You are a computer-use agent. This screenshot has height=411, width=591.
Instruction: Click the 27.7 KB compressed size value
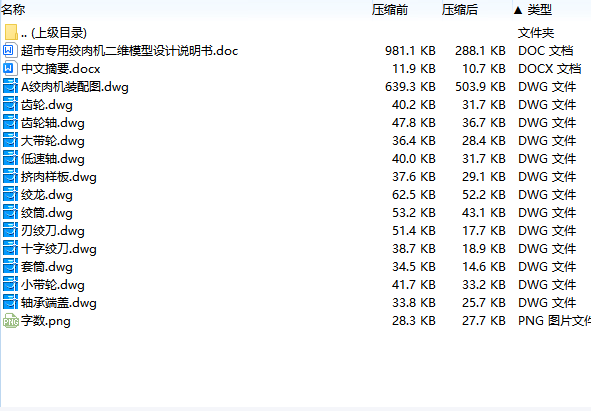coord(484,321)
